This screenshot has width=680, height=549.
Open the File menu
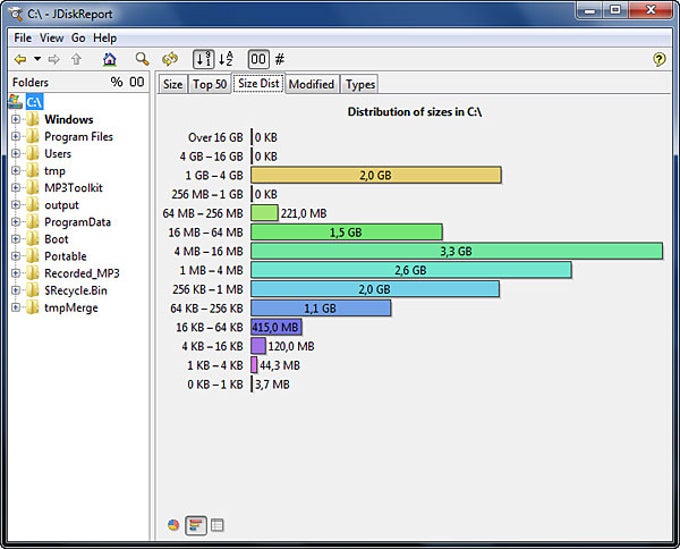(x=23, y=38)
